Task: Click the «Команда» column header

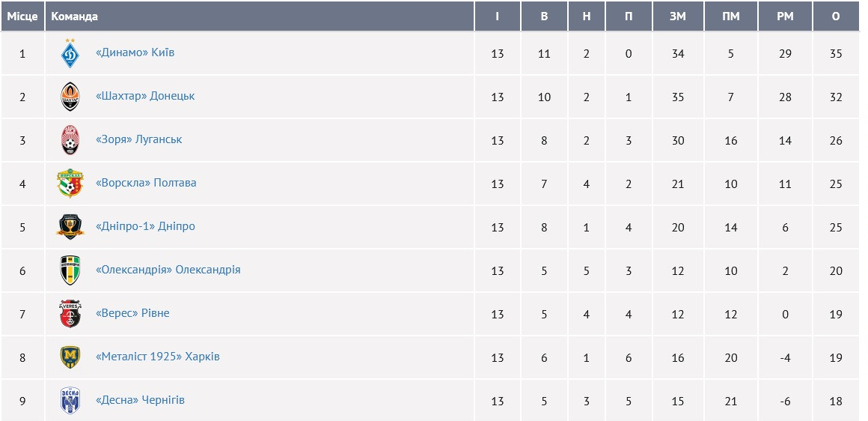Action: pos(75,16)
